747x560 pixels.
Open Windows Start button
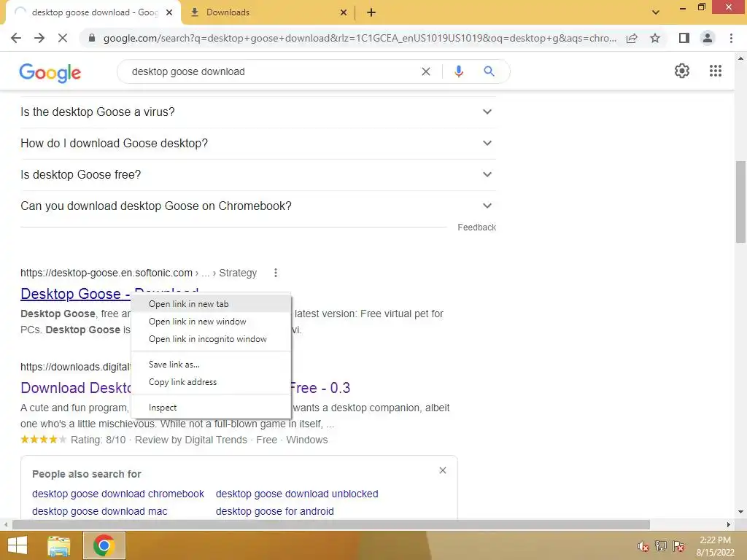[18, 545]
